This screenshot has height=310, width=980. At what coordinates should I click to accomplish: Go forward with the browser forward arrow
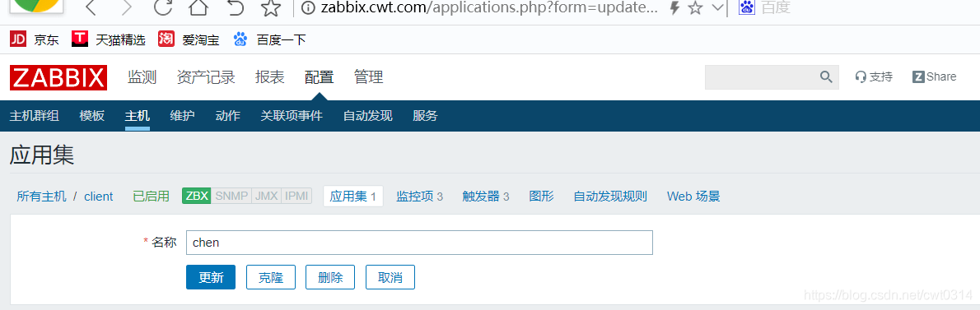127,7
